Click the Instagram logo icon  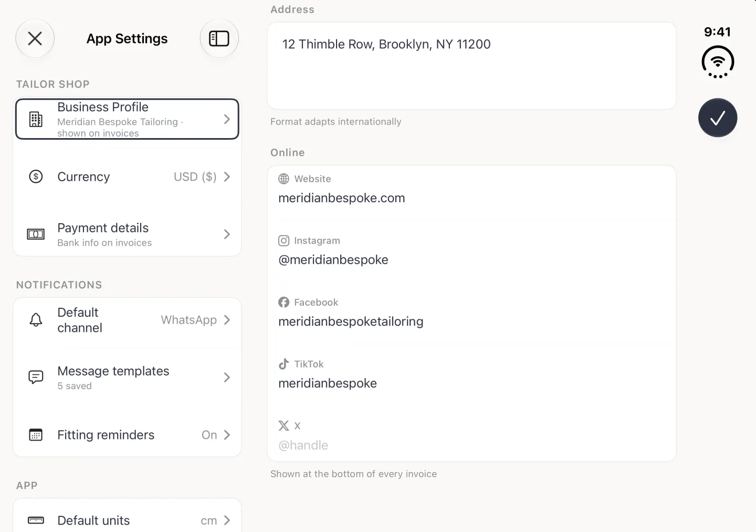283,241
